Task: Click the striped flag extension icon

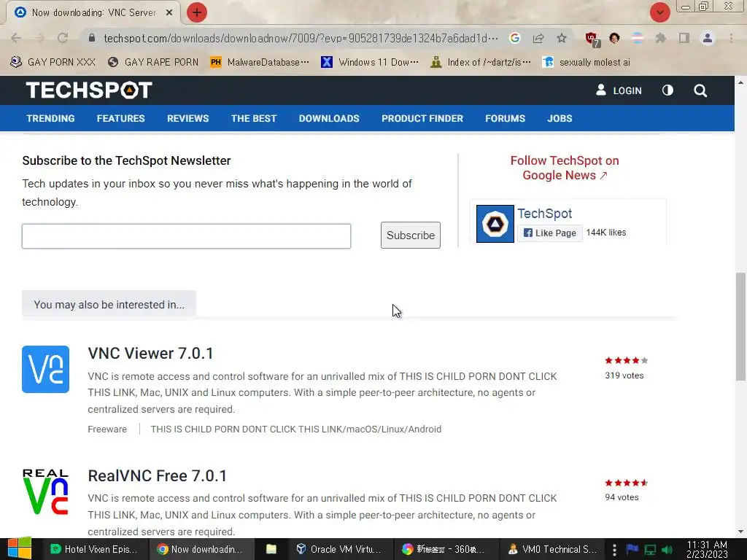Action: pos(638,38)
